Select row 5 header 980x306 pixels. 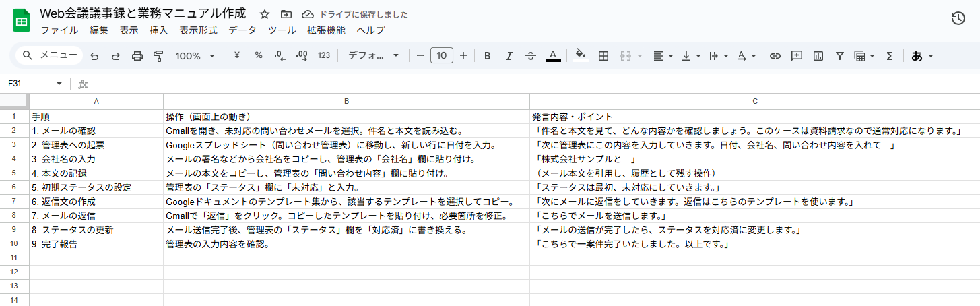pyautogui.click(x=14, y=173)
